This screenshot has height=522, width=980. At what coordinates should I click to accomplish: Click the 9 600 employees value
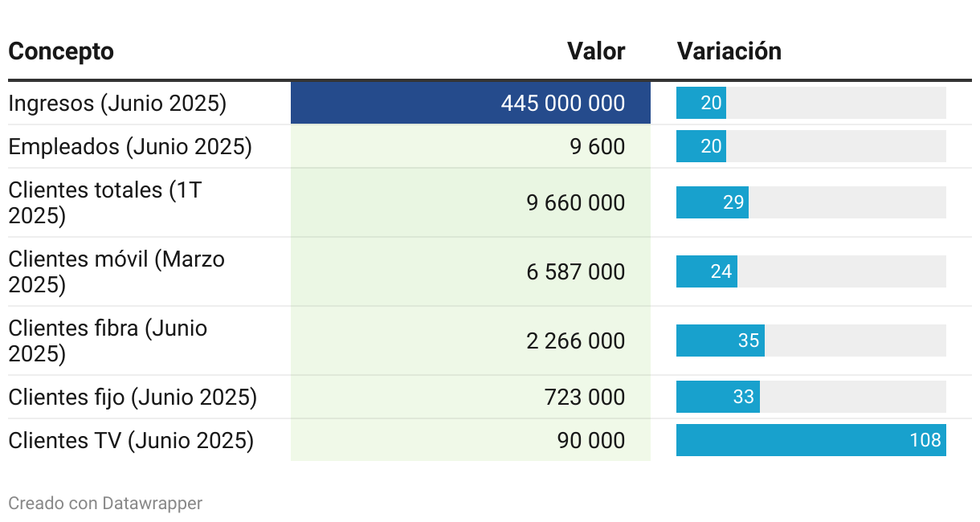[597, 147]
